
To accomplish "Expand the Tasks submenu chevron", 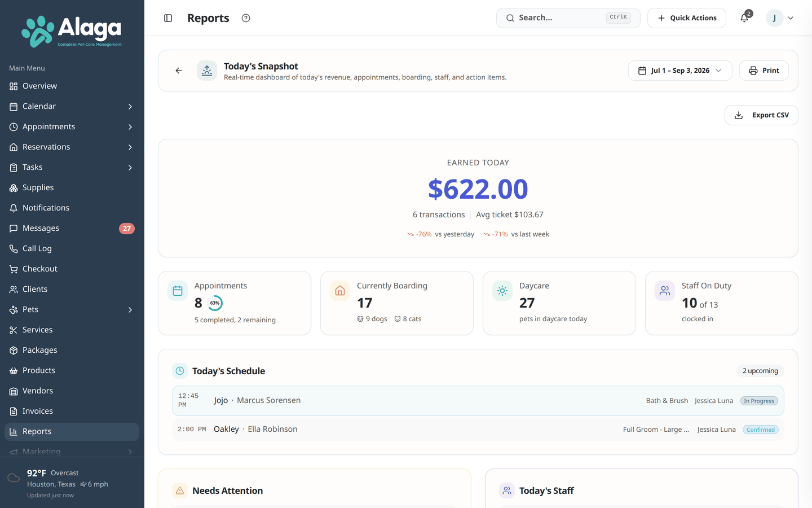I will click(x=130, y=168).
